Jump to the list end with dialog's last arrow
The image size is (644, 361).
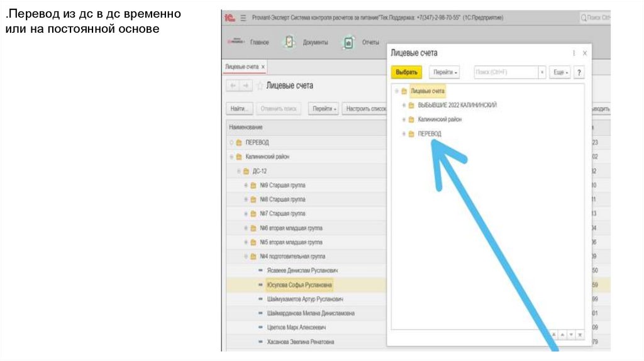point(580,335)
